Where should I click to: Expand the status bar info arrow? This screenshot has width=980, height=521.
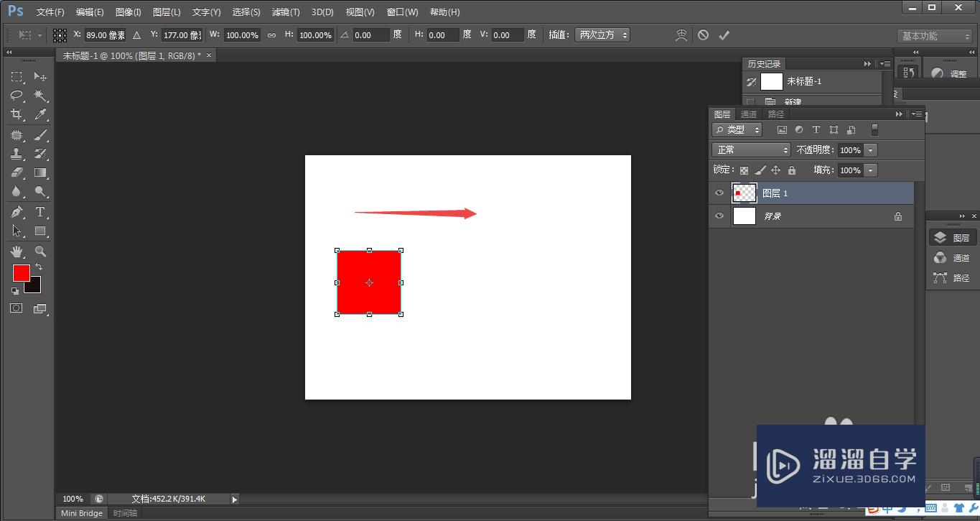(x=234, y=499)
